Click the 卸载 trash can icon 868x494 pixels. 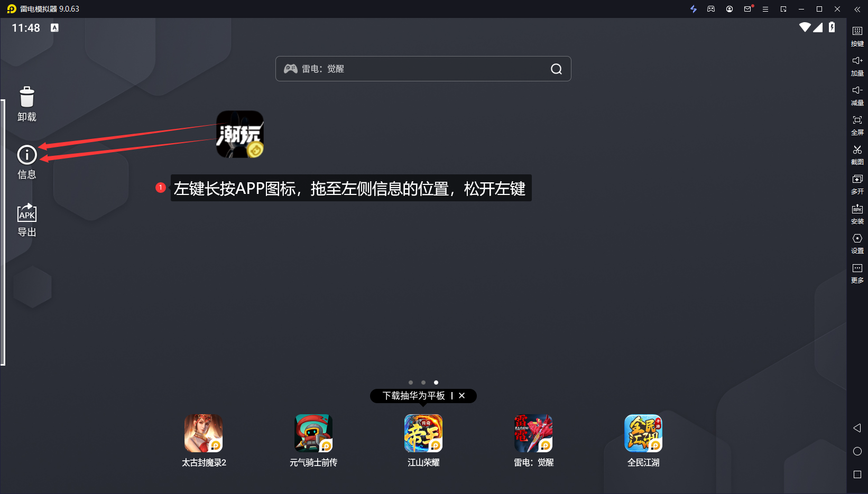27,97
